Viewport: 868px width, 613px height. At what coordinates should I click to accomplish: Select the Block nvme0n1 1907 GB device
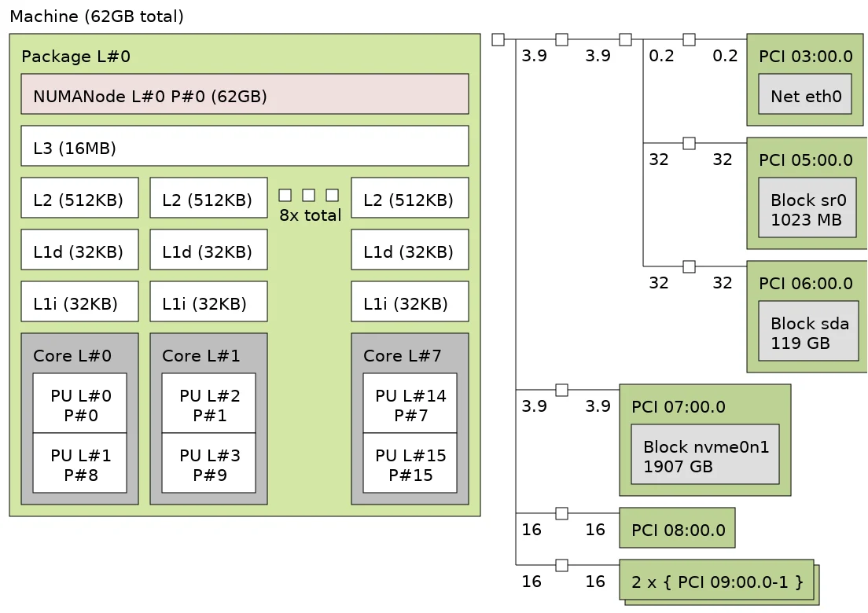704,455
